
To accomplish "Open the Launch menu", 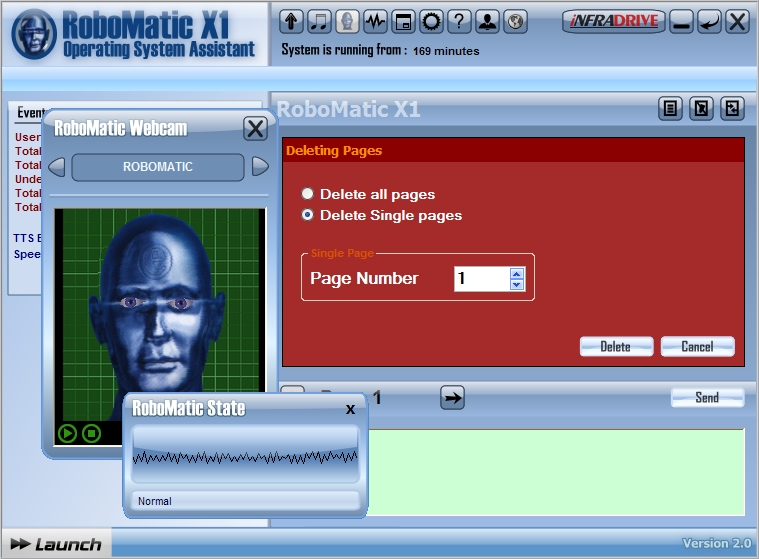I will 56,544.
